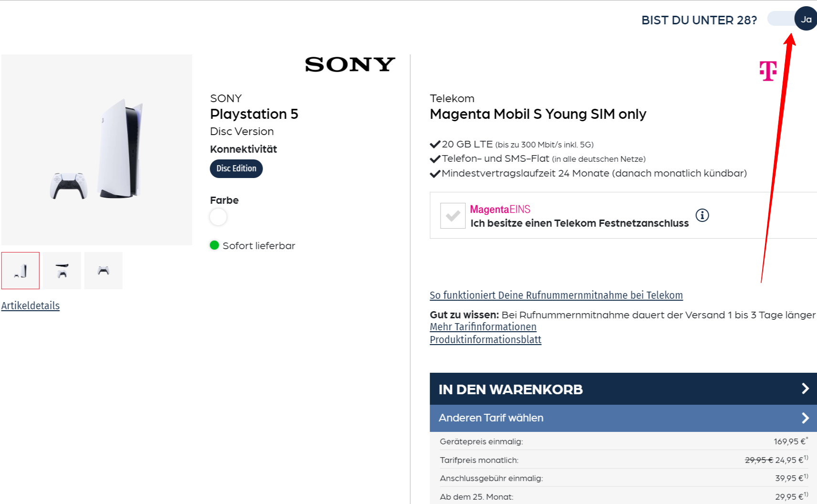Click the 'Disc Version' subtitle text

242,131
